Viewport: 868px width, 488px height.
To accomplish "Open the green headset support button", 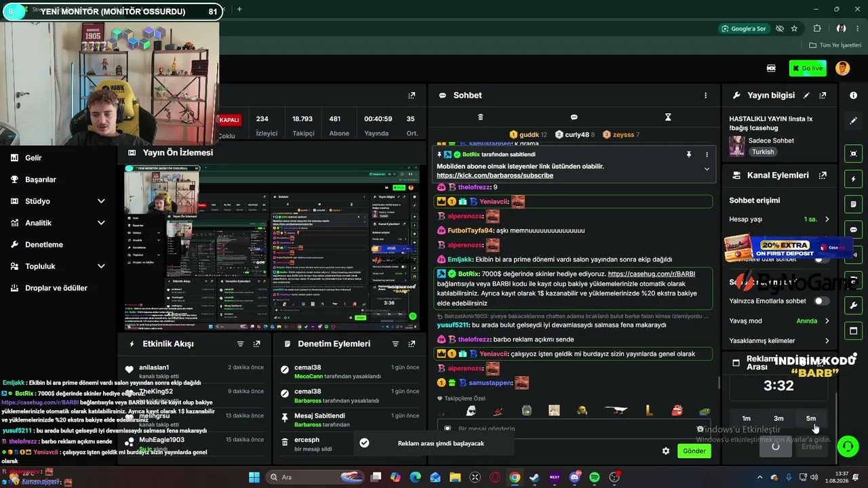I will pyautogui.click(x=848, y=446).
